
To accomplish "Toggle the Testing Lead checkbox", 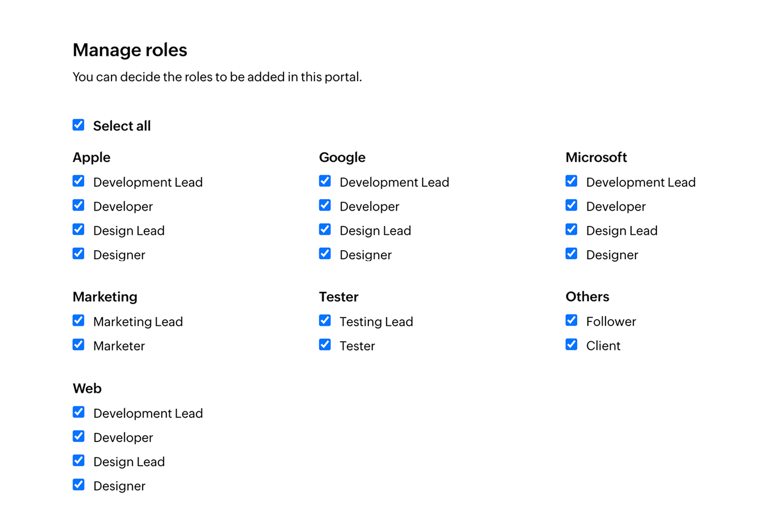I will [325, 321].
